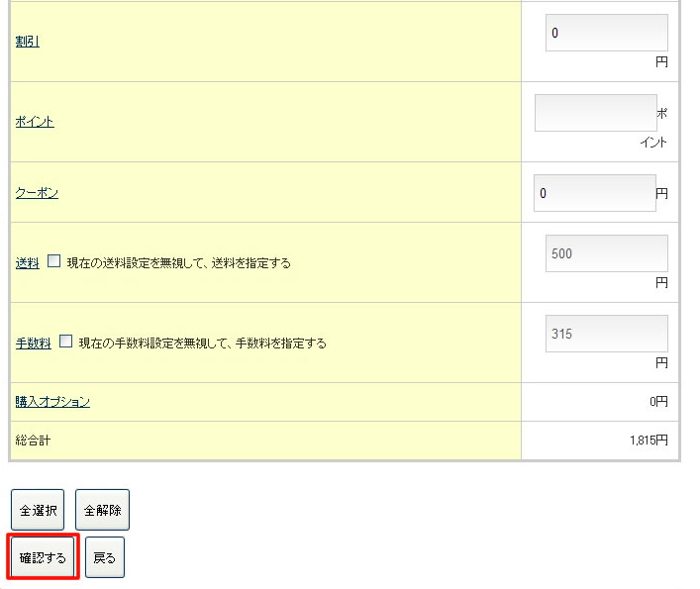
Task: Click the クーポン link
Action: click(37, 193)
